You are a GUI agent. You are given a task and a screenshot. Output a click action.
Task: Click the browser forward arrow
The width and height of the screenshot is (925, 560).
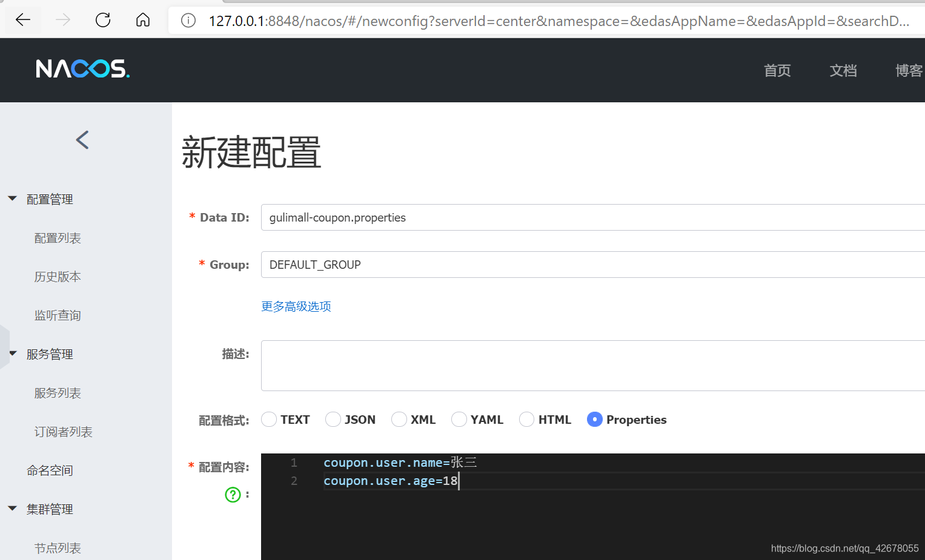(63, 20)
